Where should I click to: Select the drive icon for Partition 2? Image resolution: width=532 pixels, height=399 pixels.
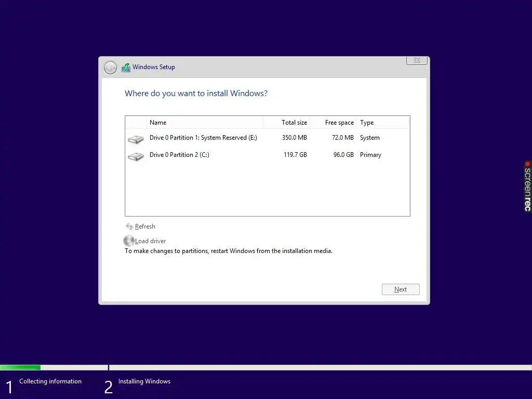point(136,156)
